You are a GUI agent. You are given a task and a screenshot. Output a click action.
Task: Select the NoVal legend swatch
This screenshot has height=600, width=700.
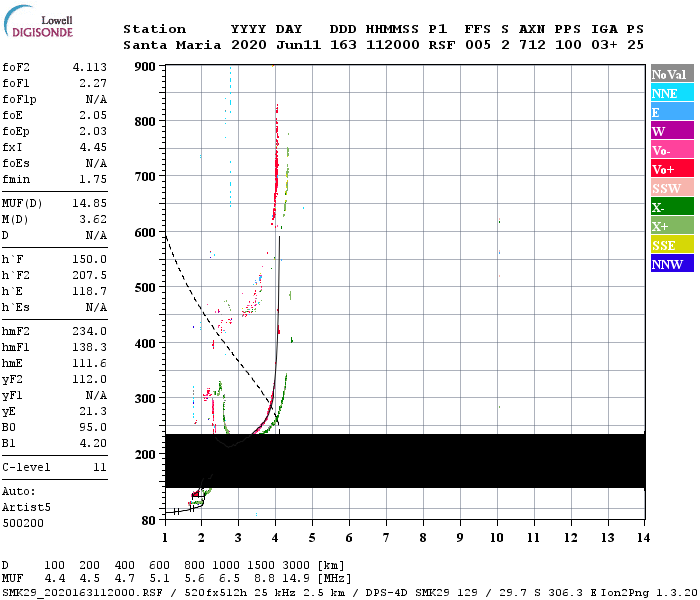(672, 74)
